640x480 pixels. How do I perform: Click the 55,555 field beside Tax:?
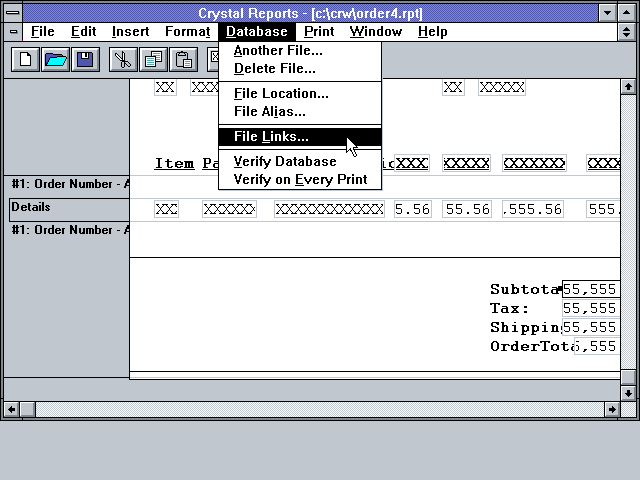tap(591, 308)
